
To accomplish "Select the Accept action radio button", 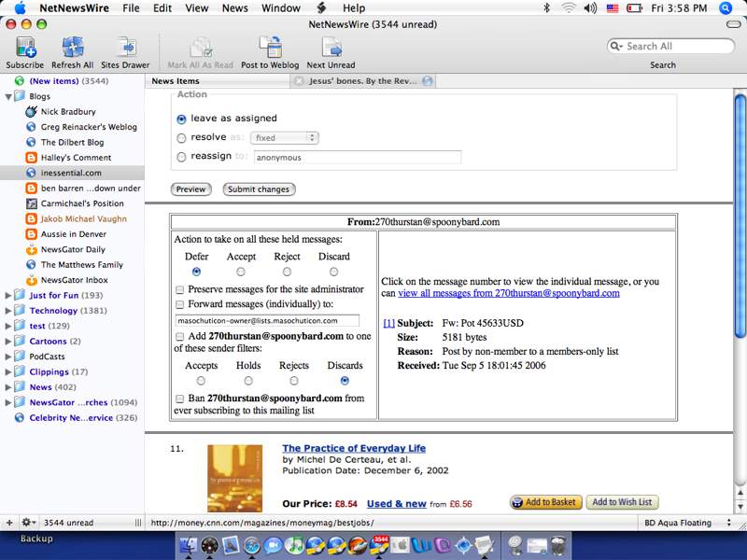I will (241, 272).
